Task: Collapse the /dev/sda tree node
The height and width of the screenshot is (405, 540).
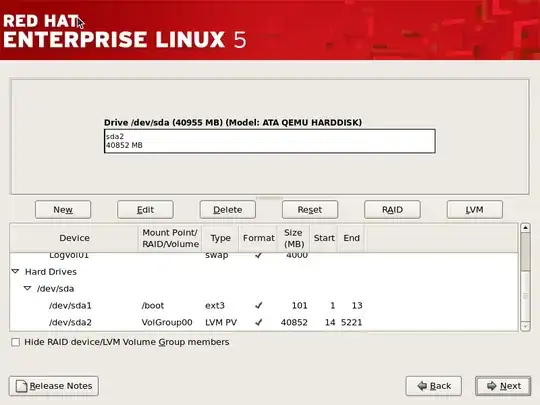Action: click(x=28, y=288)
